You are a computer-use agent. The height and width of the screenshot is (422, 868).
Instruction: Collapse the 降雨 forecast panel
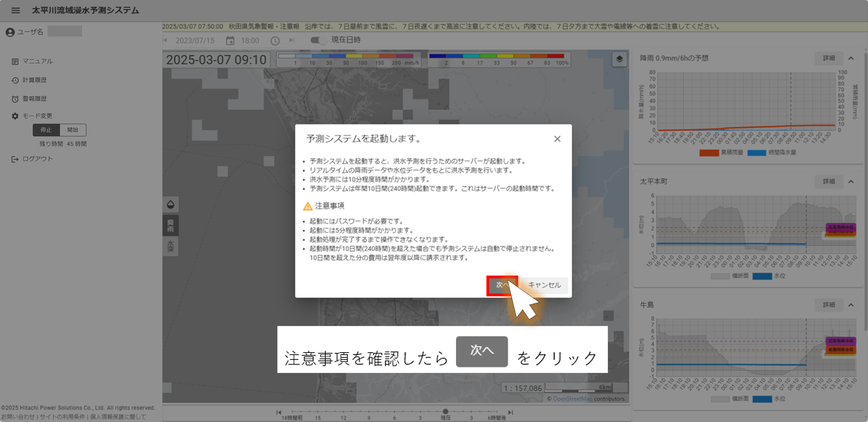(x=851, y=58)
